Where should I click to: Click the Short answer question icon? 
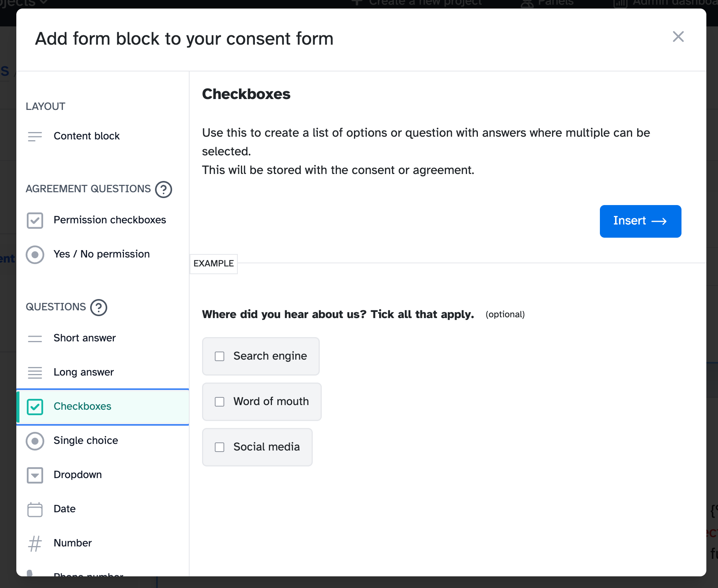coord(35,338)
